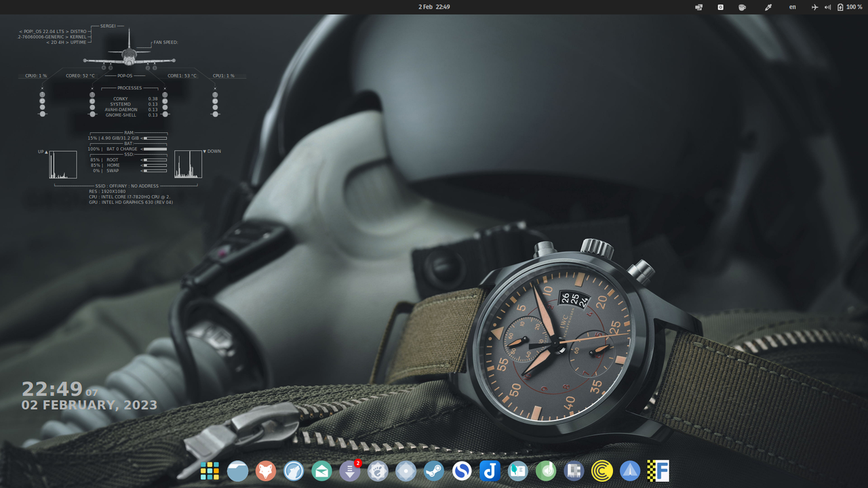868x488 pixels.
Task: Open the en keyboard layout menu
Action: pyautogui.click(x=792, y=7)
